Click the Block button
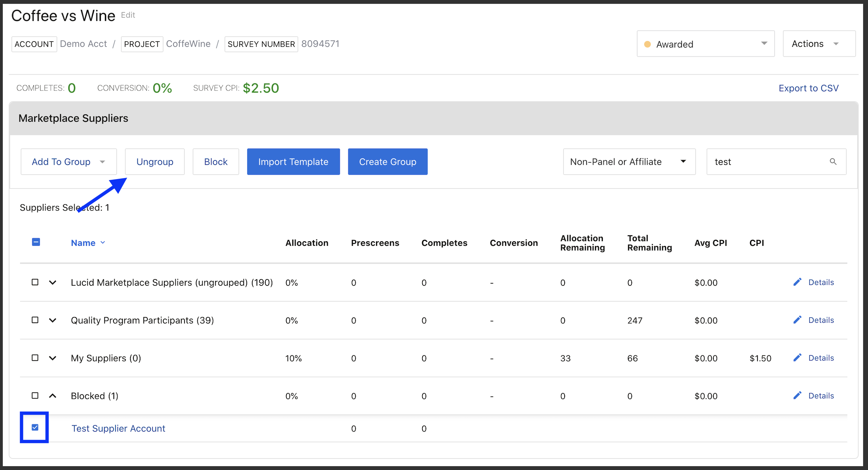The height and width of the screenshot is (470, 868). [x=216, y=162]
